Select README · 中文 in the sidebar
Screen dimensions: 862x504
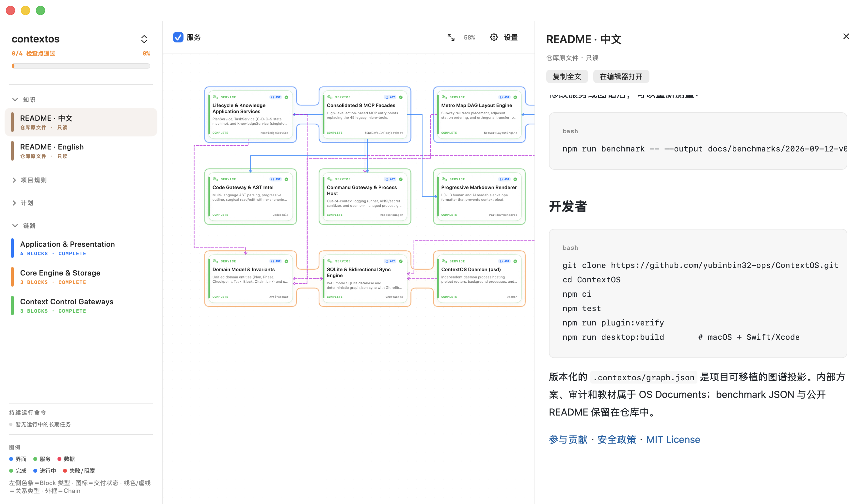point(81,122)
